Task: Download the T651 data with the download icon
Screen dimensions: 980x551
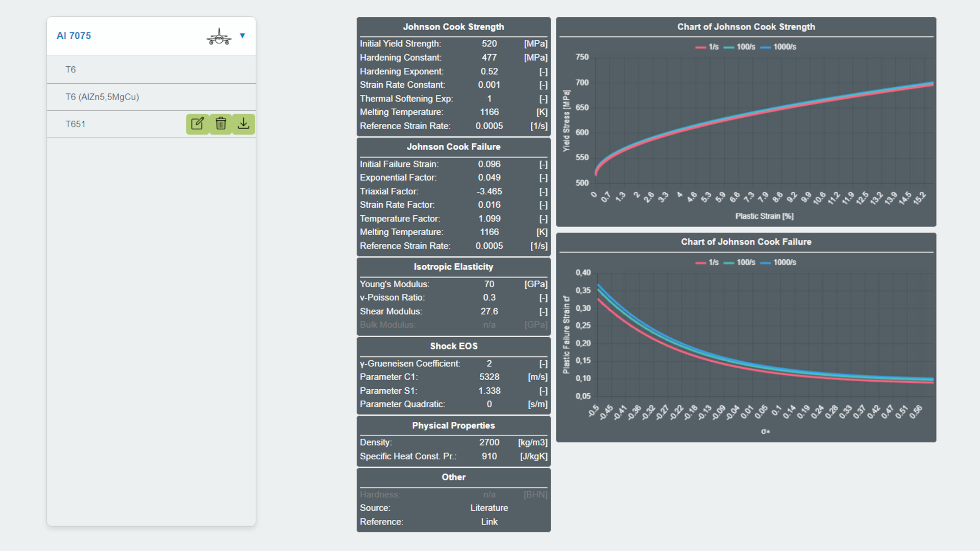Action: click(243, 124)
